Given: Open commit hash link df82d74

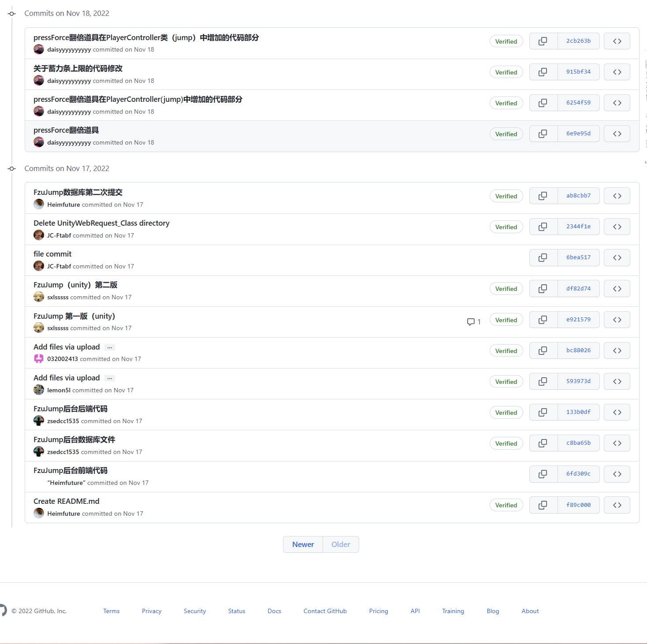Looking at the screenshot, I should pos(579,289).
